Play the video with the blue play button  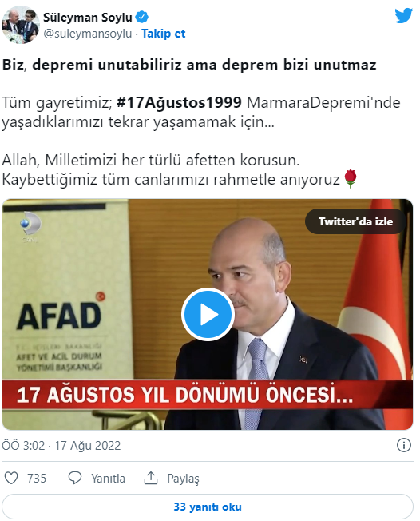point(208,314)
